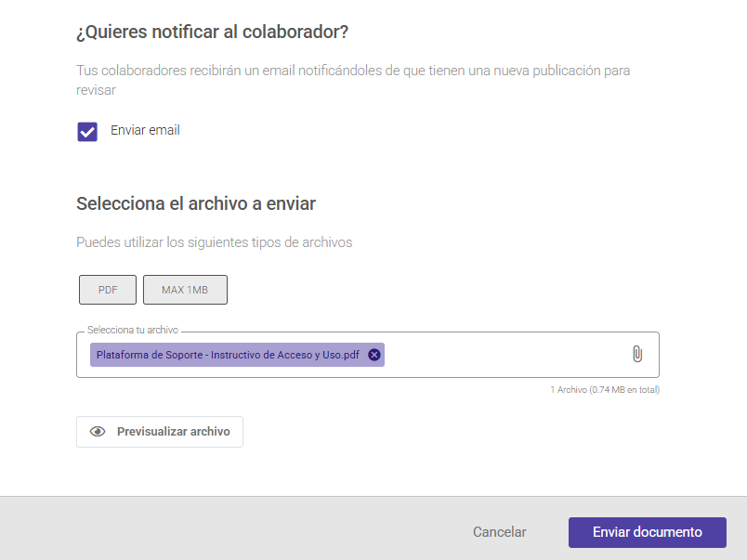Click the paperclip attach file icon
747x560 pixels.
pos(637,354)
